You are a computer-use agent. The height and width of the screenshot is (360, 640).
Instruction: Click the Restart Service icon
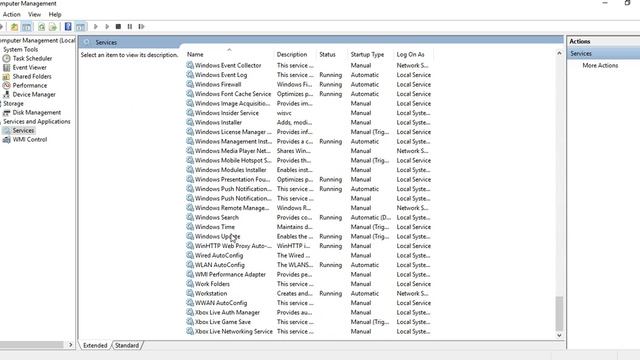point(141,27)
